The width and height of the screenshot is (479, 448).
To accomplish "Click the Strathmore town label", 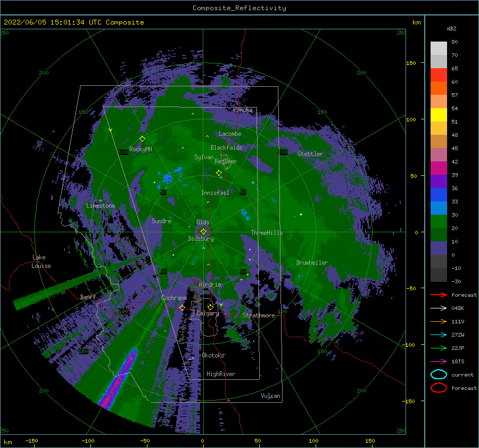I will coord(259,315).
